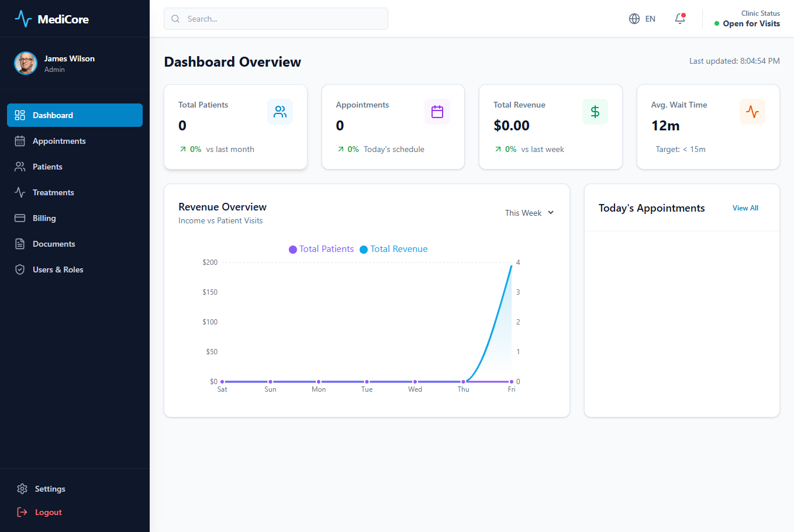This screenshot has width=794, height=532.
Task: Click the Fri revenue peak on chart
Action: tap(512, 266)
